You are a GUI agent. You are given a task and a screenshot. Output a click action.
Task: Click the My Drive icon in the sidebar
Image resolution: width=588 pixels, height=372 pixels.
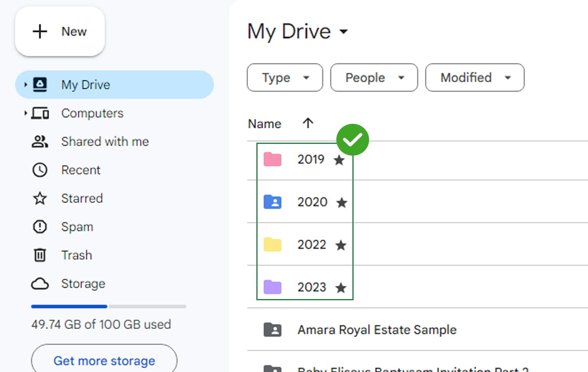tap(40, 84)
